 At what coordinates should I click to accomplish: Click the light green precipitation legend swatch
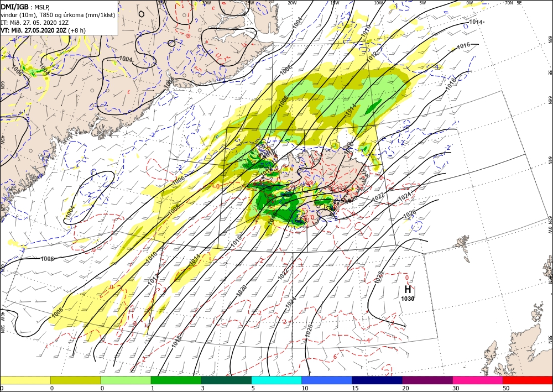(126, 380)
